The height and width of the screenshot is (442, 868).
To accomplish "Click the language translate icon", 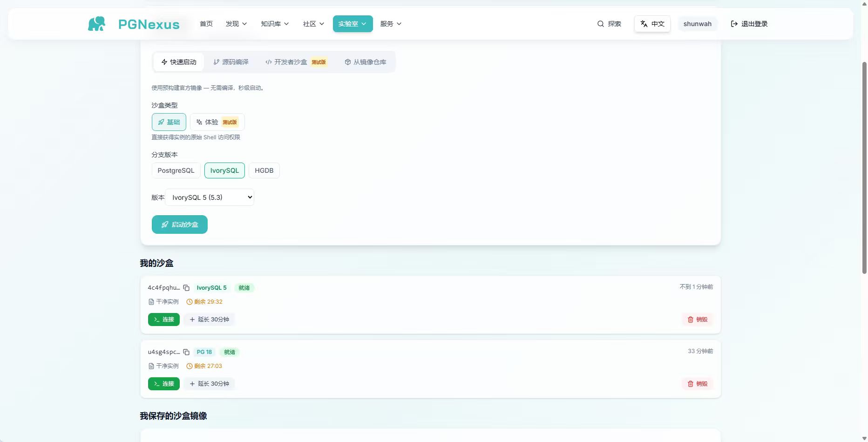I will coord(644,24).
